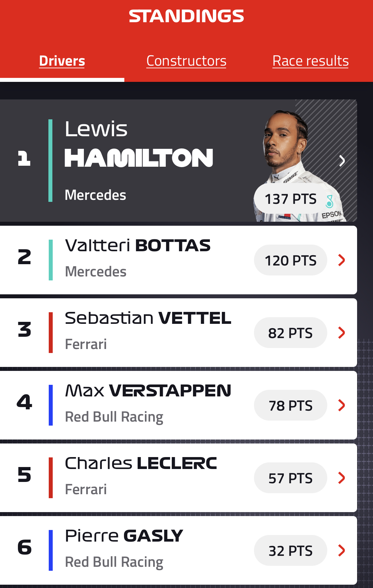Click the 78 PTS badge for Verstappen
This screenshot has width=373, height=588.
click(290, 406)
